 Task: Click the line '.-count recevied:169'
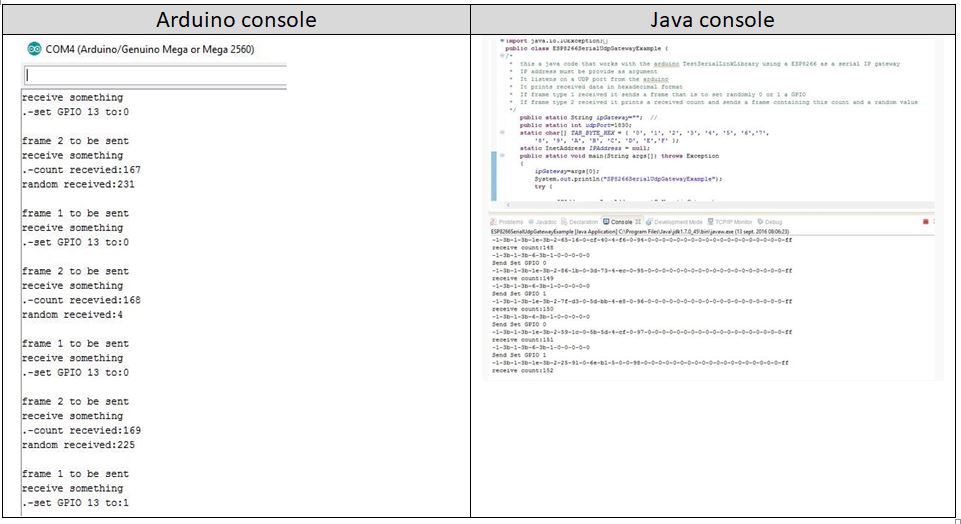pyautogui.click(x=82, y=430)
